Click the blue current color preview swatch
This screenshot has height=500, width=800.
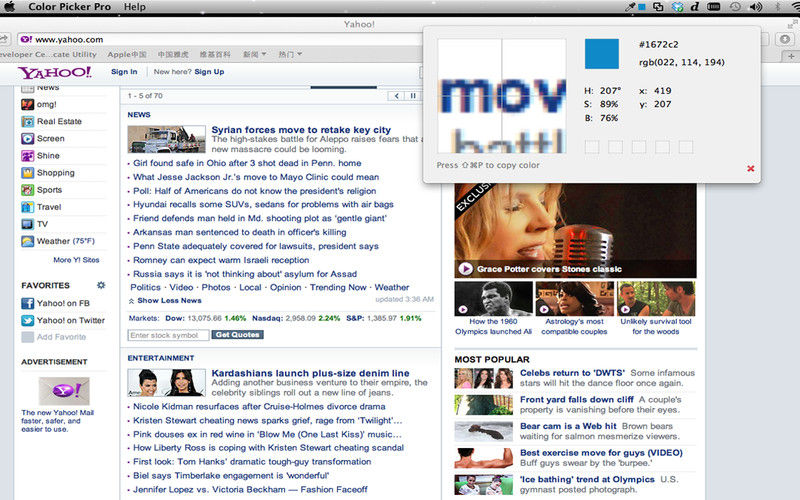point(602,54)
